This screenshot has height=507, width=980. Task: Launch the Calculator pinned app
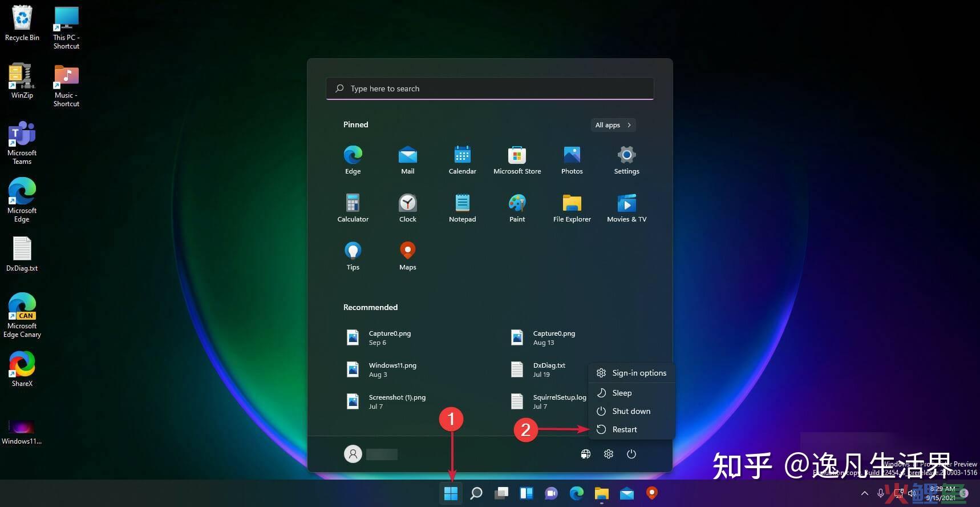[x=353, y=208]
